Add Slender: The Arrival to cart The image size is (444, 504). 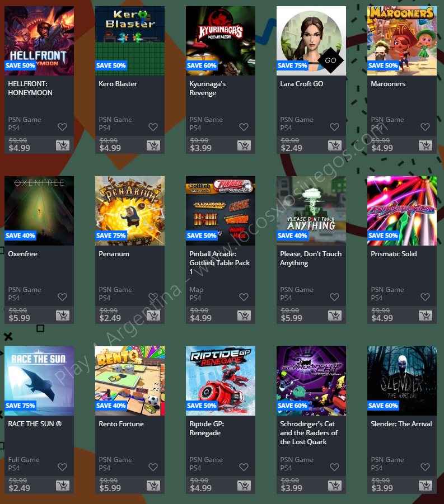pos(425,486)
